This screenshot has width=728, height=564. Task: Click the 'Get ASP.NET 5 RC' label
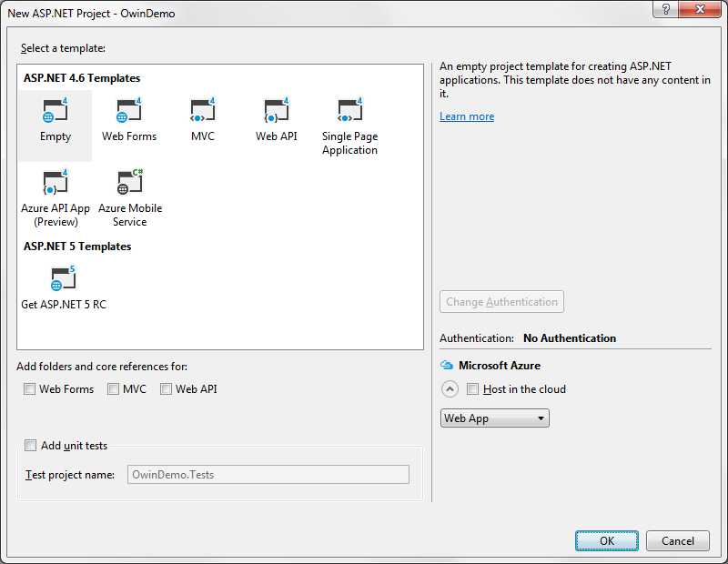[64, 305]
